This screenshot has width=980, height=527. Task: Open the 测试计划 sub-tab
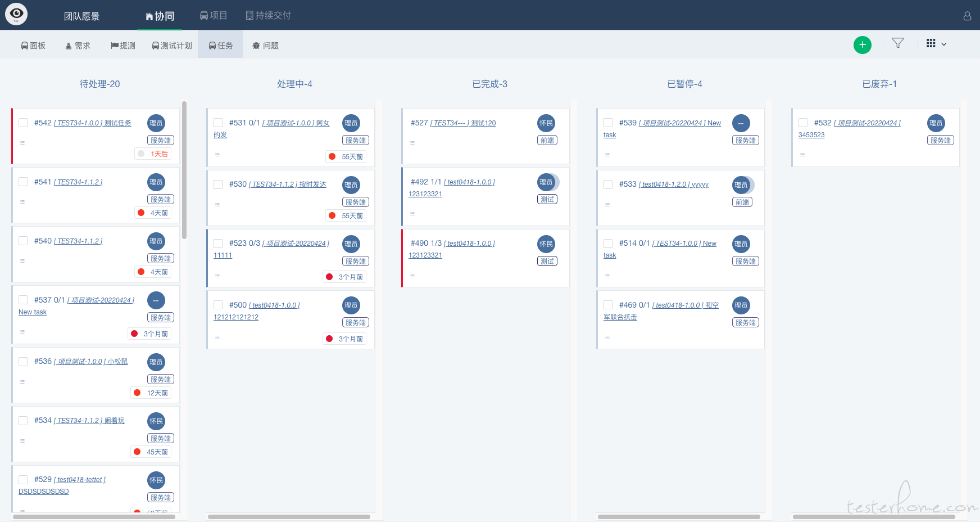pyautogui.click(x=172, y=46)
